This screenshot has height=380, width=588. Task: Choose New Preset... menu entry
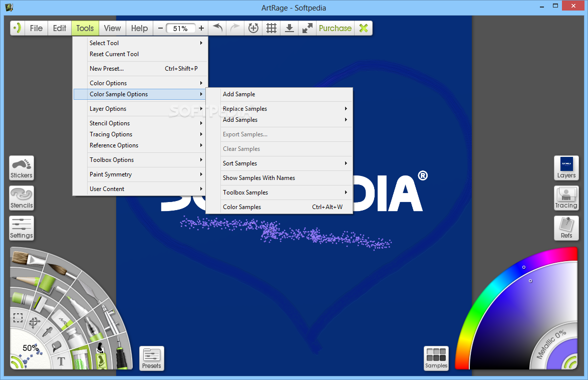pyautogui.click(x=141, y=69)
